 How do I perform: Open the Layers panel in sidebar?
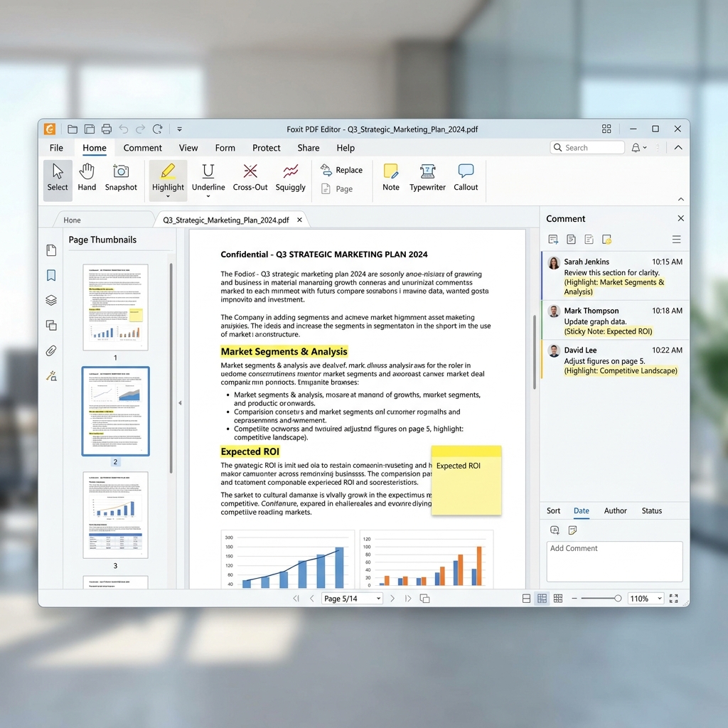51,301
